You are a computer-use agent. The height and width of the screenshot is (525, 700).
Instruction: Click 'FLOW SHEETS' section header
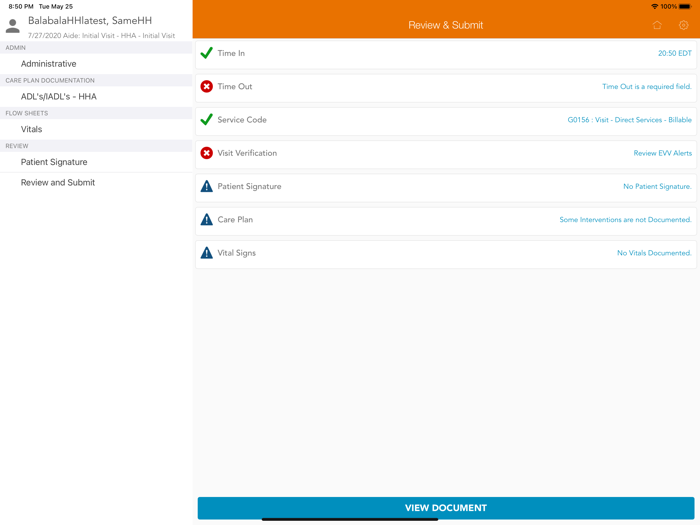(27, 113)
